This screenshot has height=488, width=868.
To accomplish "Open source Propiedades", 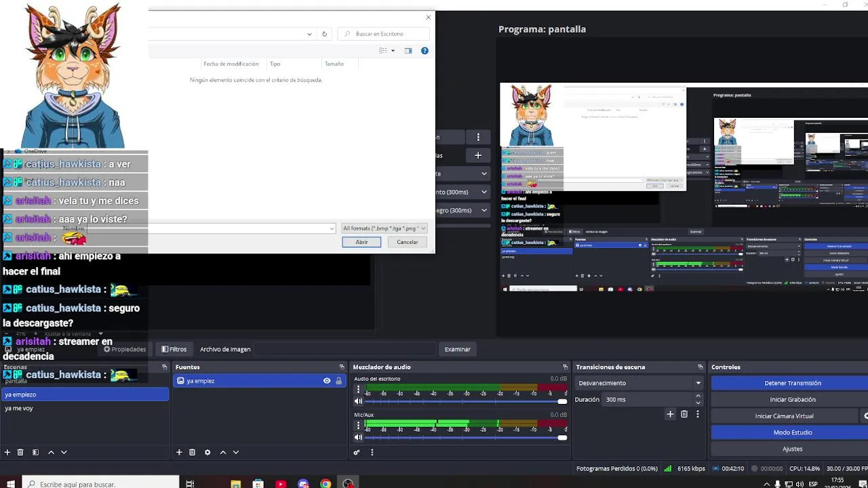I will point(124,349).
